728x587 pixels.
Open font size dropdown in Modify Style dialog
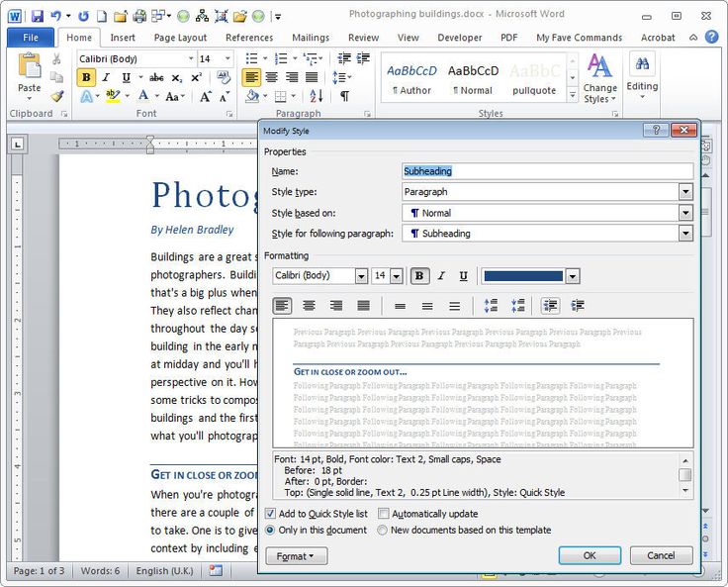pyautogui.click(x=396, y=276)
